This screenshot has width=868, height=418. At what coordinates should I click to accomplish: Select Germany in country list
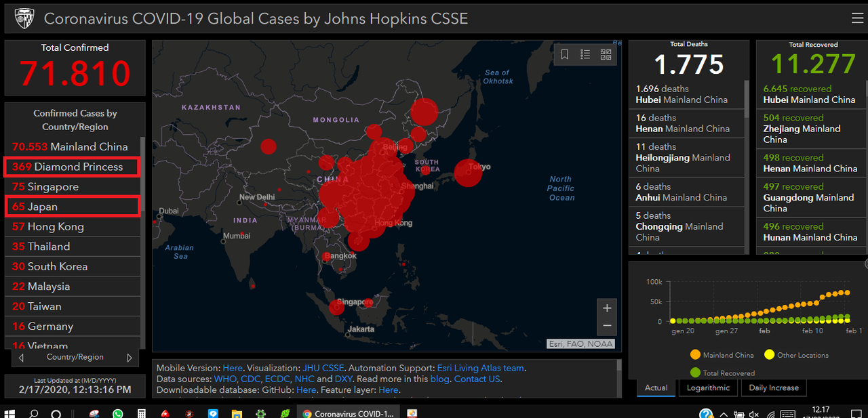click(x=73, y=327)
